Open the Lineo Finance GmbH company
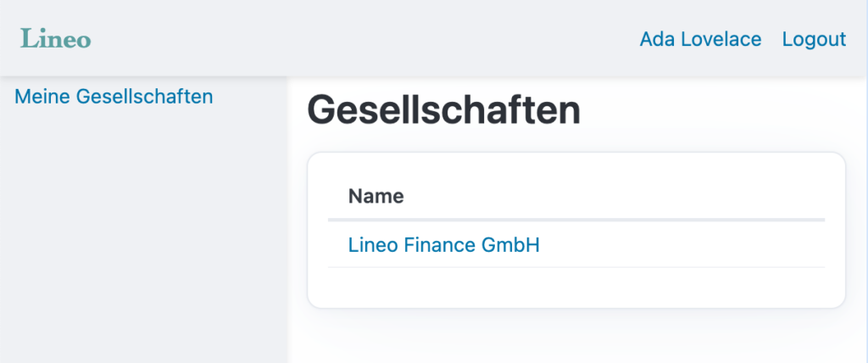Screen dimensions: 868x363 [443, 245]
